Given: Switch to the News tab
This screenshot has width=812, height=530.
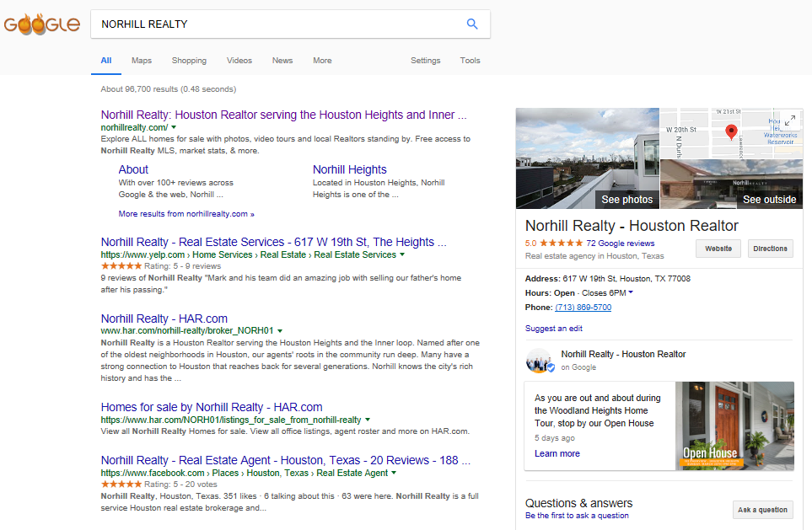Looking at the screenshot, I should click(282, 61).
